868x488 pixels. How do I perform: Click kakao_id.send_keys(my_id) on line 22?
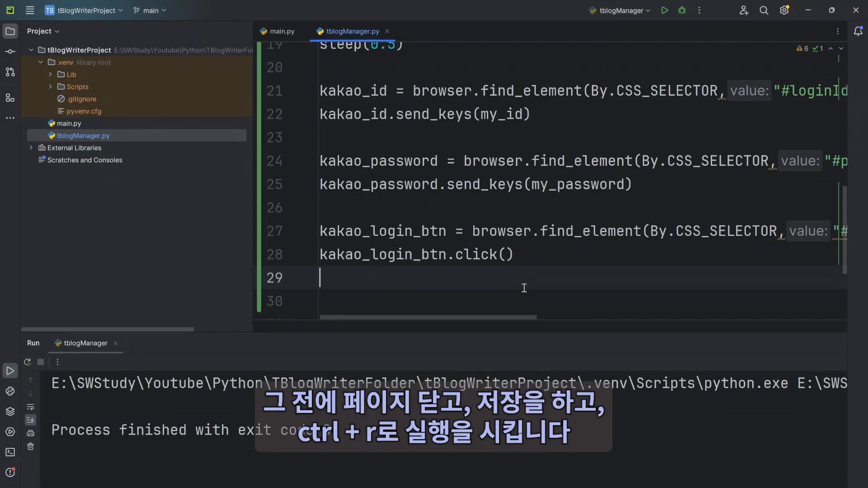425,114
